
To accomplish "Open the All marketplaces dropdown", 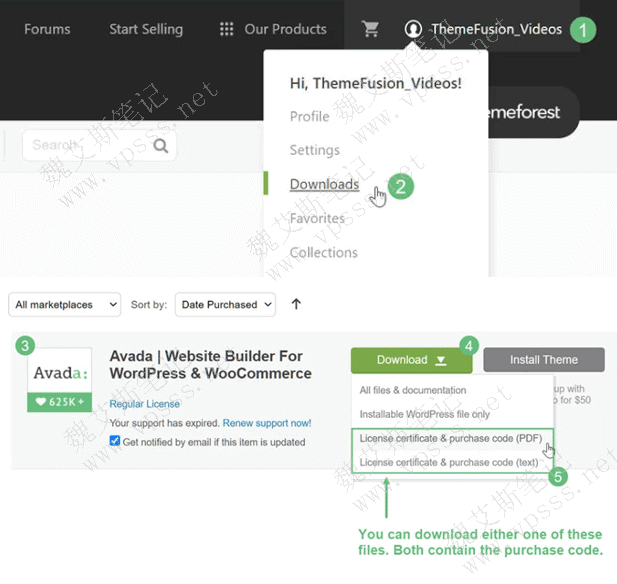I will tap(66, 304).
